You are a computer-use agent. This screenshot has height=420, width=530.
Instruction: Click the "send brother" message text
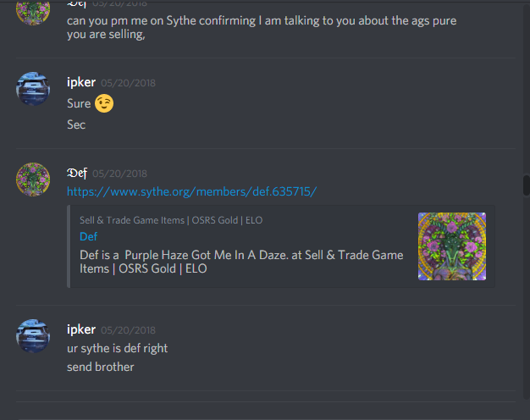(x=101, y=367)
